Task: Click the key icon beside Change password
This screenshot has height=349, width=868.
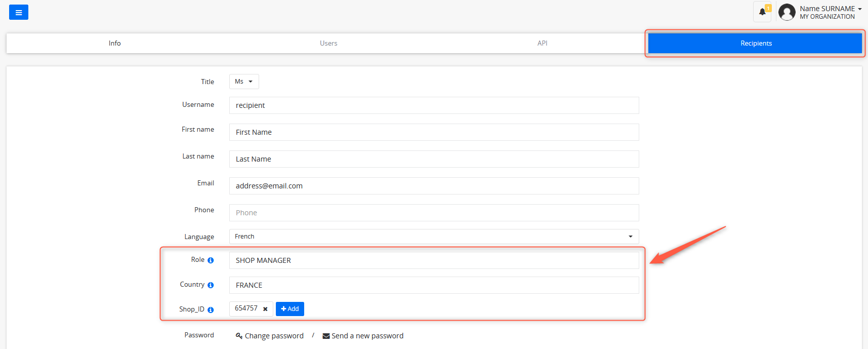Action: pos(239,336)
